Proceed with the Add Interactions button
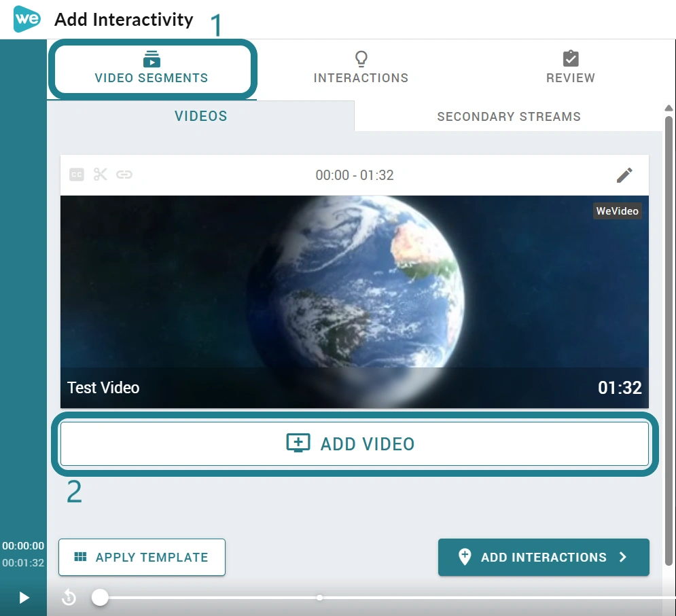Screen dimensions: 676x616 coord(544,557)
